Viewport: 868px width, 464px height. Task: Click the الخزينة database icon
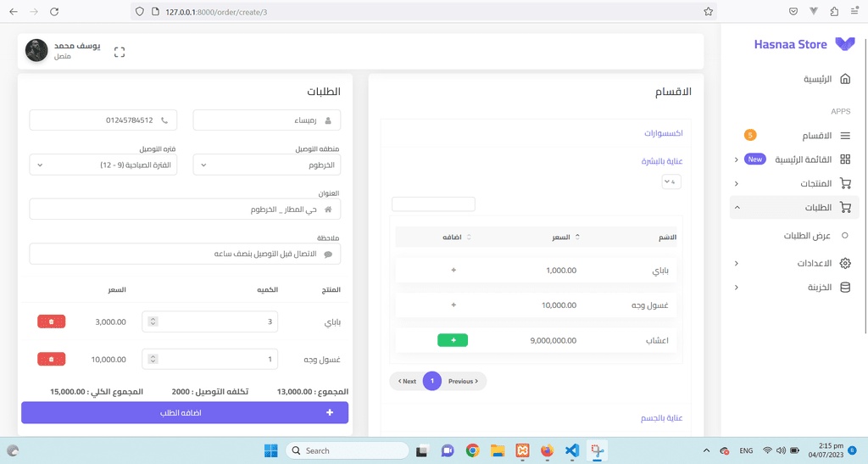tap(845, 288)
